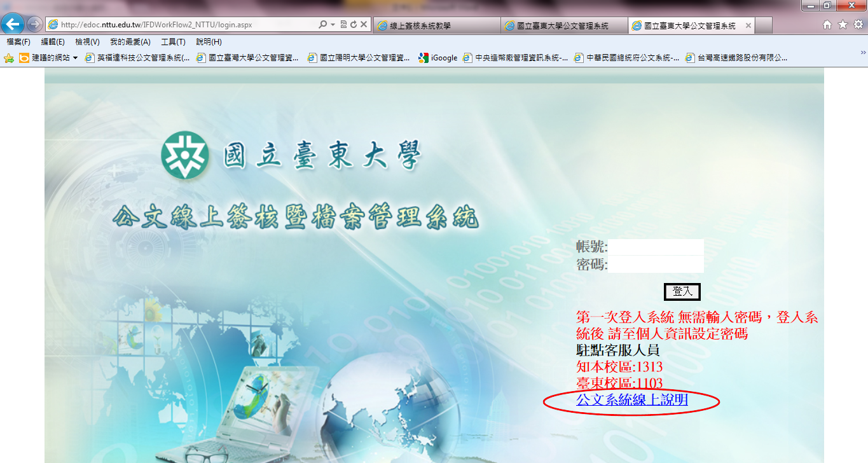Click the 知本校區:1313 text
Screen dimensions: 868x463
click(619, 366)
